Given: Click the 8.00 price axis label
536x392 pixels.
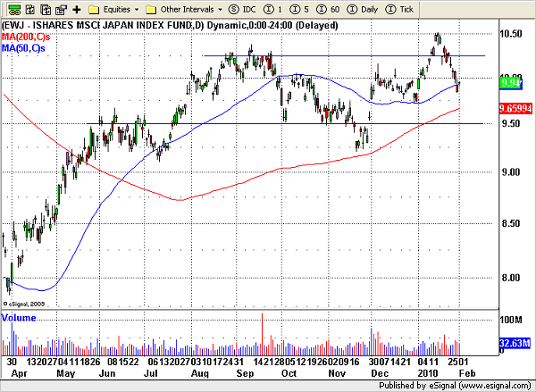Looking at the screenshot, I should point(511,278).
